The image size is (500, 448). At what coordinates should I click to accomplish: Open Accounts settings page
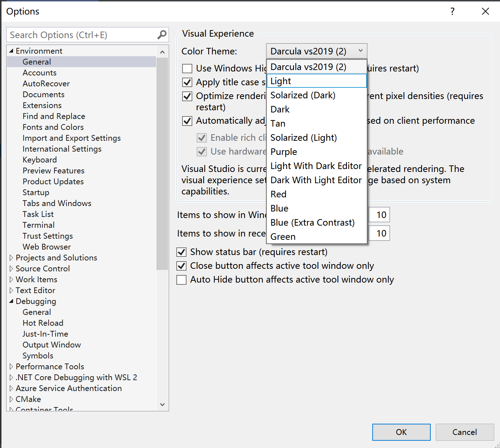40,73
